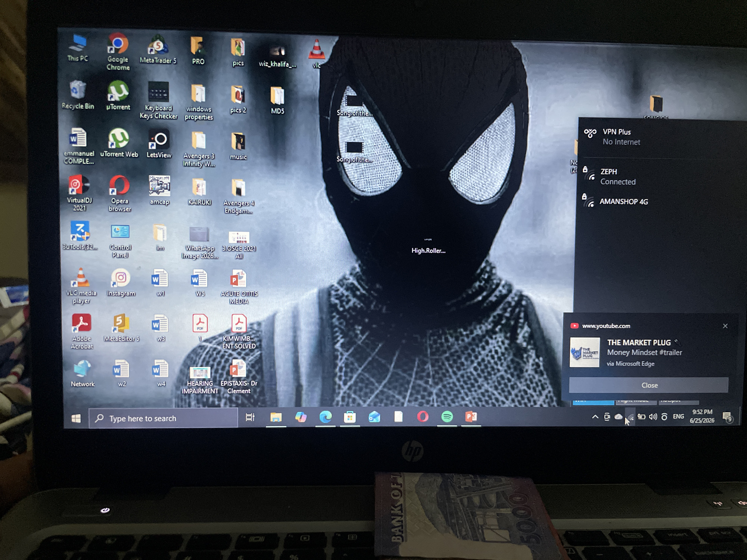747x560 pixels.
Task: Select the music folder icon
Action: (x=238, y=146)
